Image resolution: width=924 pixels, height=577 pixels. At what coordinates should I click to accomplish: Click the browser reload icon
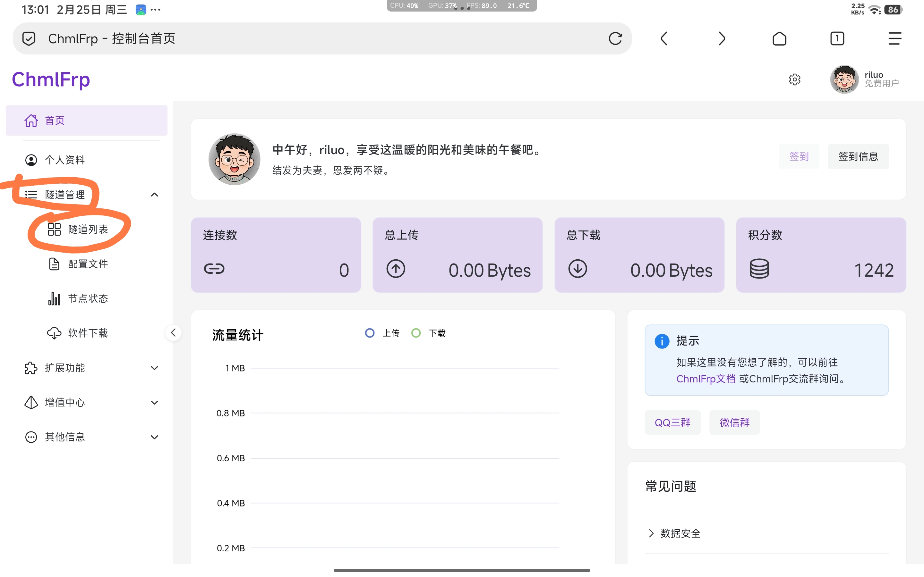615,38
